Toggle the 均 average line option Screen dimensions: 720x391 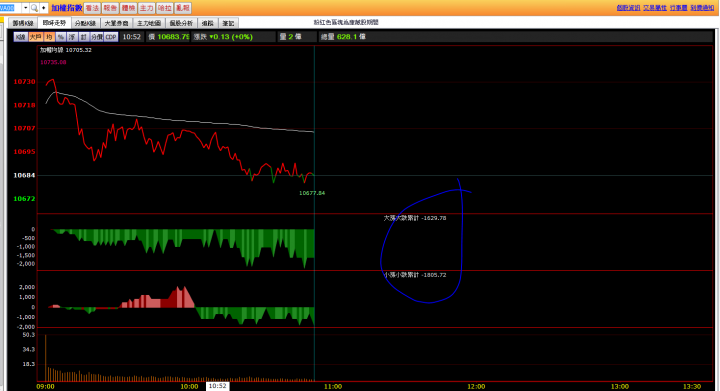(x=49, y=37)
